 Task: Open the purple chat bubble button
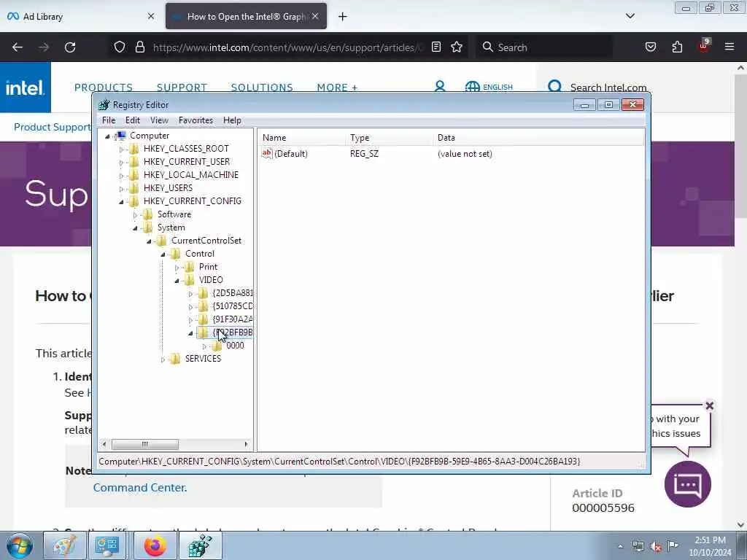tap(687, 484)
